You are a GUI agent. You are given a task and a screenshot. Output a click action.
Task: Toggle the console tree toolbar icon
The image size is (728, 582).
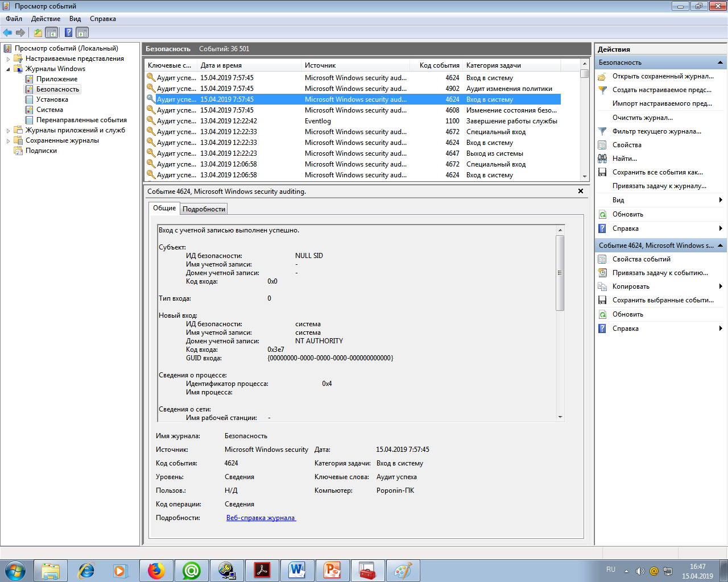pos(52,32)
